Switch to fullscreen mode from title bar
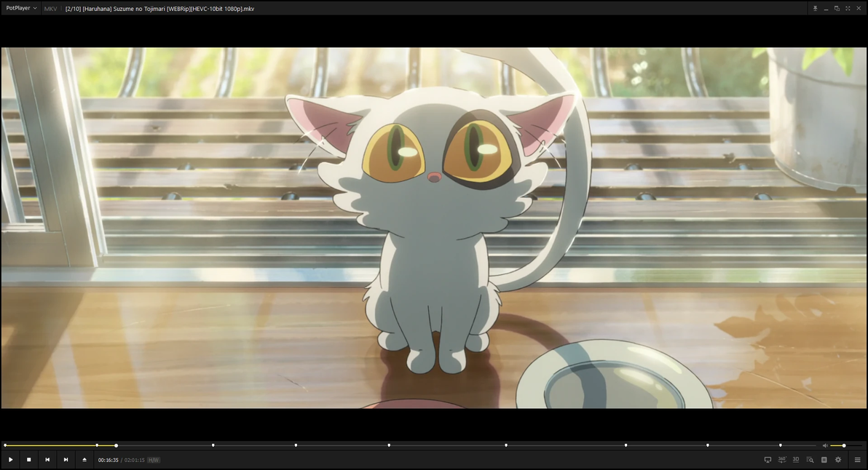 (x=848, y=8)
